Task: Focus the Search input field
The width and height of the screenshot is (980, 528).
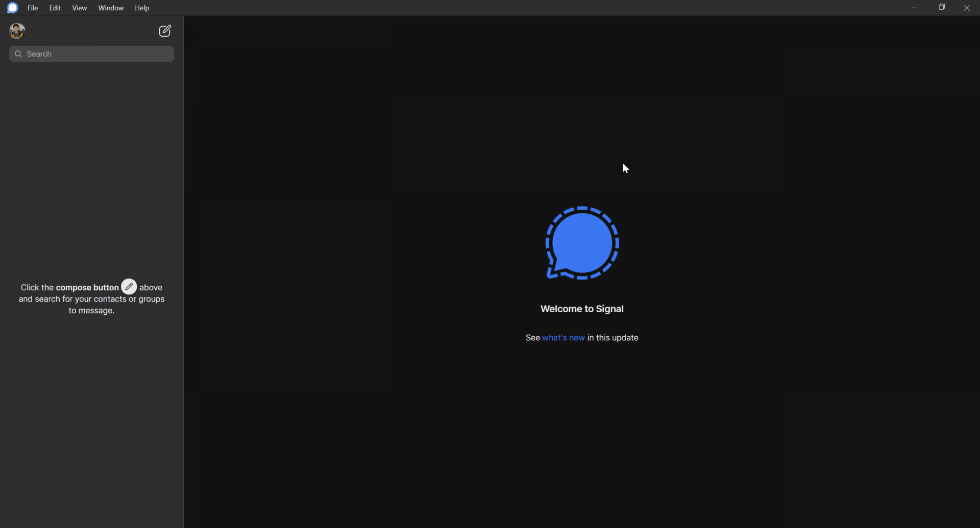Action: 92,54
